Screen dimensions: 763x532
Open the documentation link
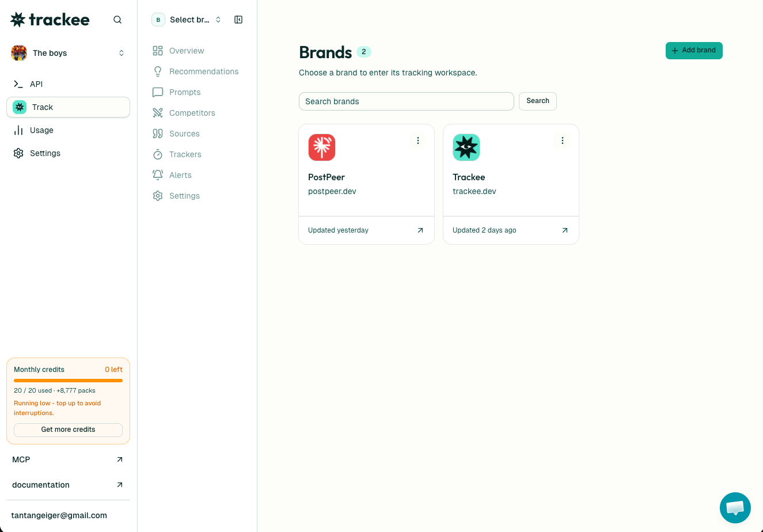click(x=68, y=485)
